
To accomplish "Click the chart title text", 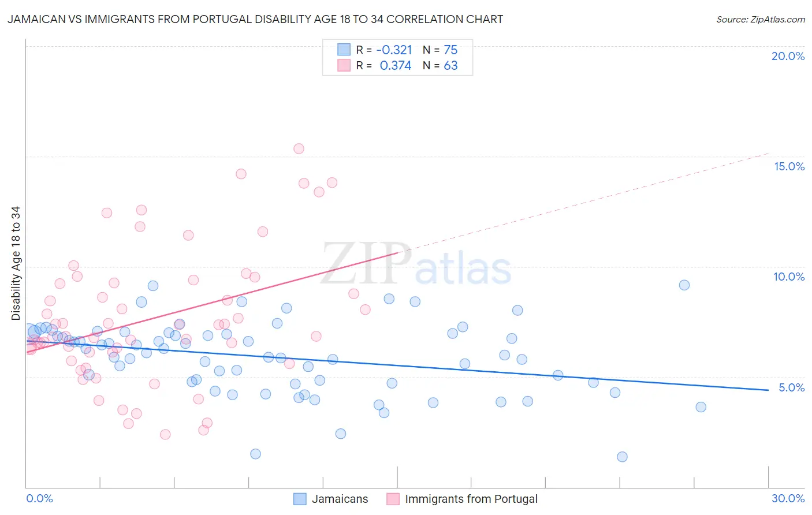I will (255, 19).
